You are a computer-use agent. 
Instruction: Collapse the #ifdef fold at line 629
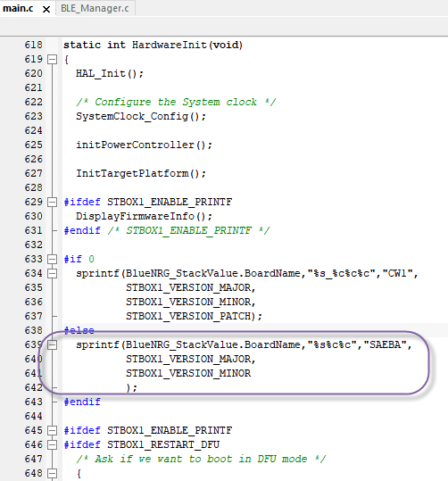tap(53, 203)
